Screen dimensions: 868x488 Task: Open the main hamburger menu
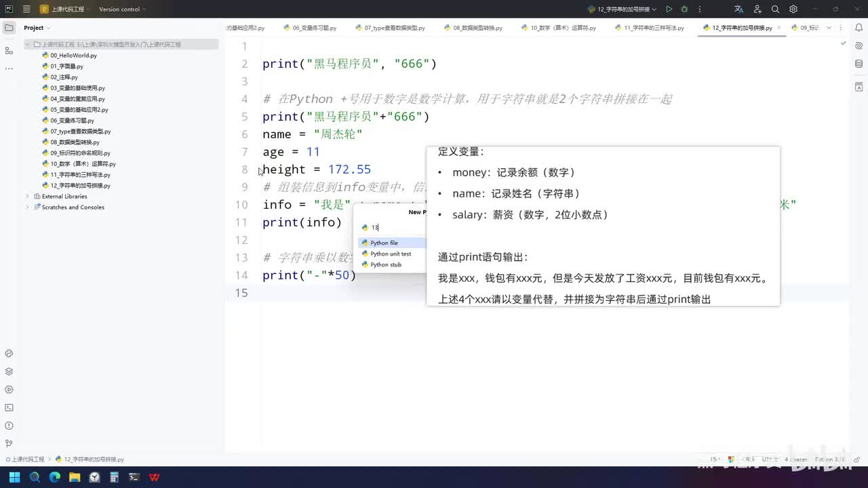click(x=26, y=9)
